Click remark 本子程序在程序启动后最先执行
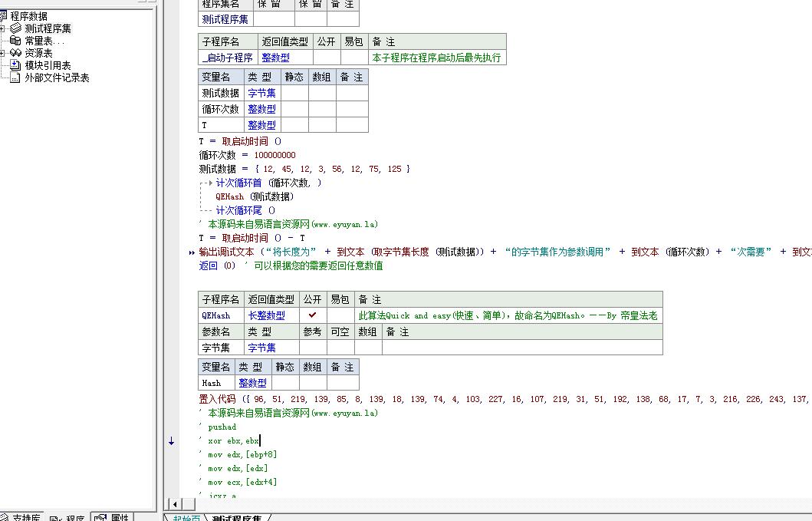 pyautogui.click(x=436, y=58)
